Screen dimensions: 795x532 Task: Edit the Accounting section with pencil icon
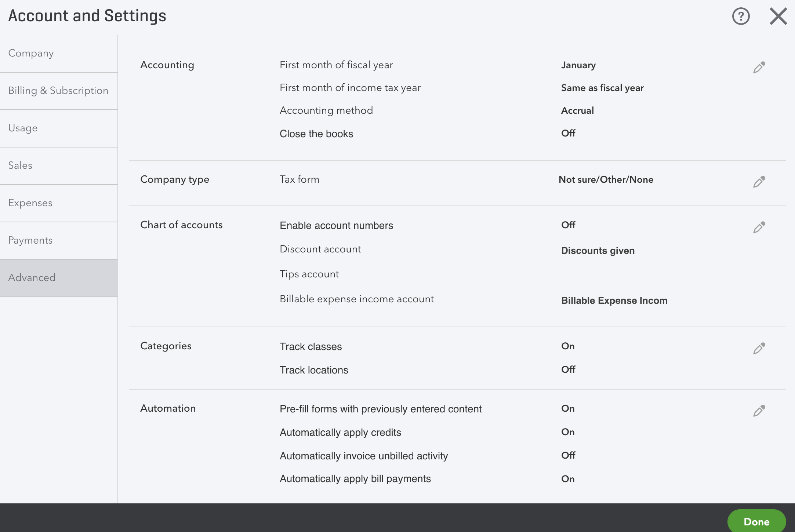tap(759, 68)
